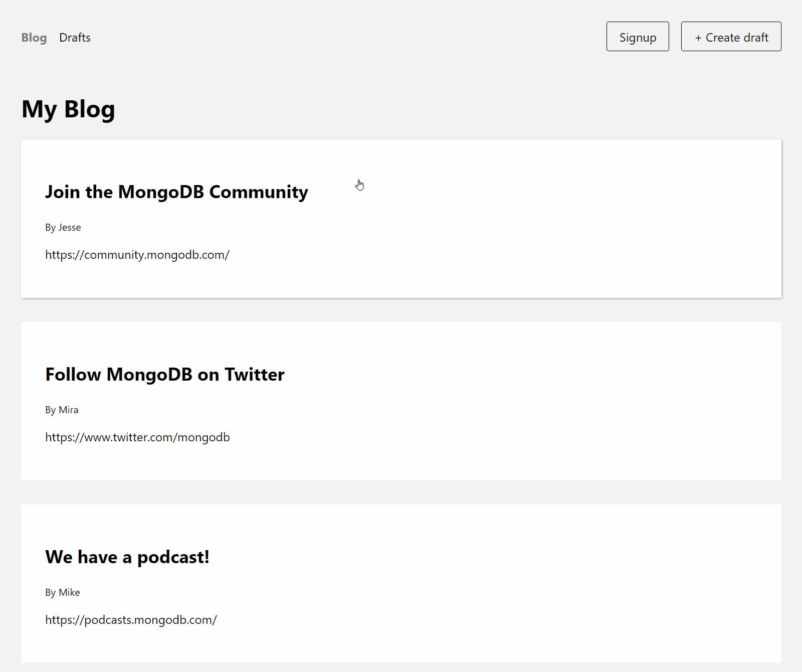Open the We have a podcast! title
Image resolution: width=802 pixels, height=672 pixels.
point(127,557)
